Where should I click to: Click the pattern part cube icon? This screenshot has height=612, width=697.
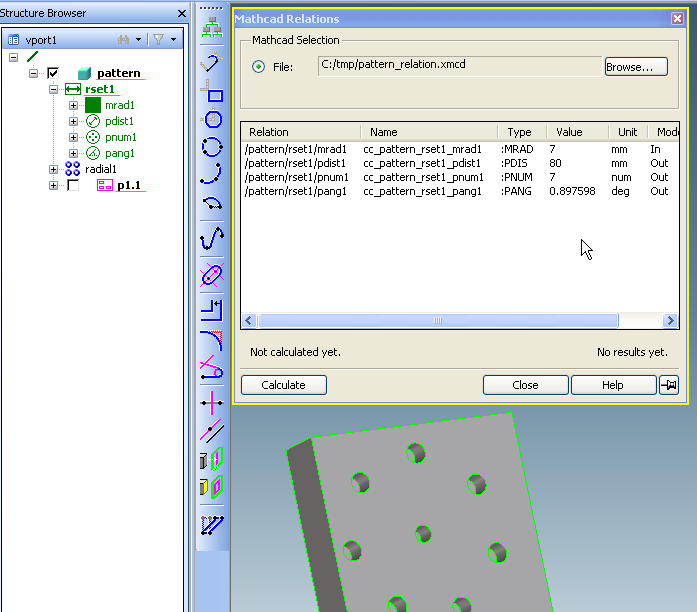[84, 73]
